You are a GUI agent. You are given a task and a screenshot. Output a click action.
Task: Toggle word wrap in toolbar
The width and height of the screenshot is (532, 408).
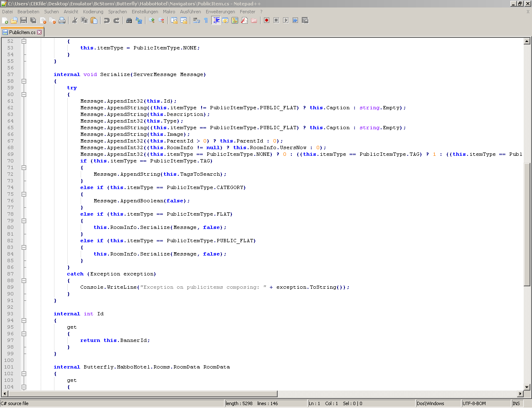[x=197, y=20]
